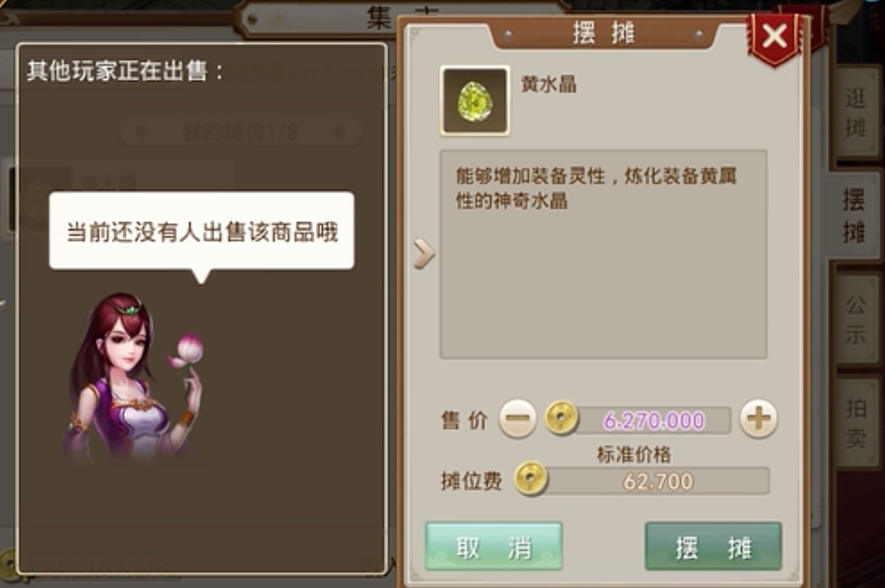Open the 公示 side tab

pos(855,319)
